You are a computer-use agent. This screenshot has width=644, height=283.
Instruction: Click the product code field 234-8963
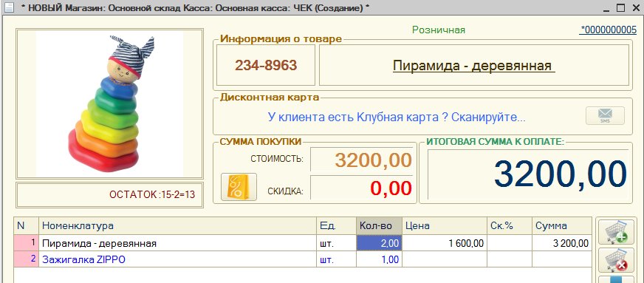click(266, 65)
